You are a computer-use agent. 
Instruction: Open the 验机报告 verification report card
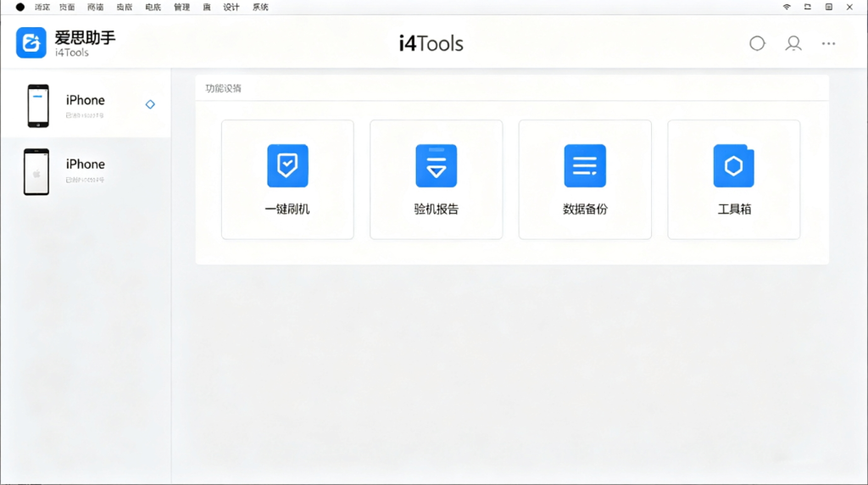pos(437,180)
